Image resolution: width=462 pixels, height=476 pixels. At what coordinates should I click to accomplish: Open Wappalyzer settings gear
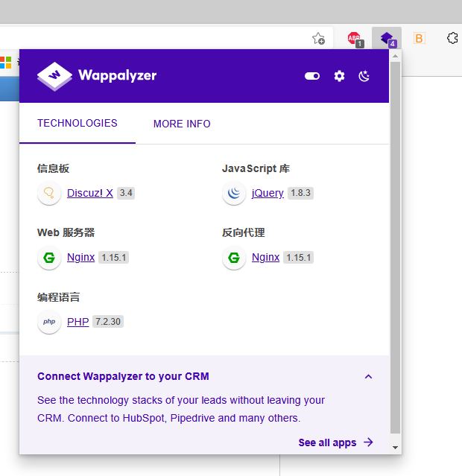pyautogui.click(x=339, y=76)
